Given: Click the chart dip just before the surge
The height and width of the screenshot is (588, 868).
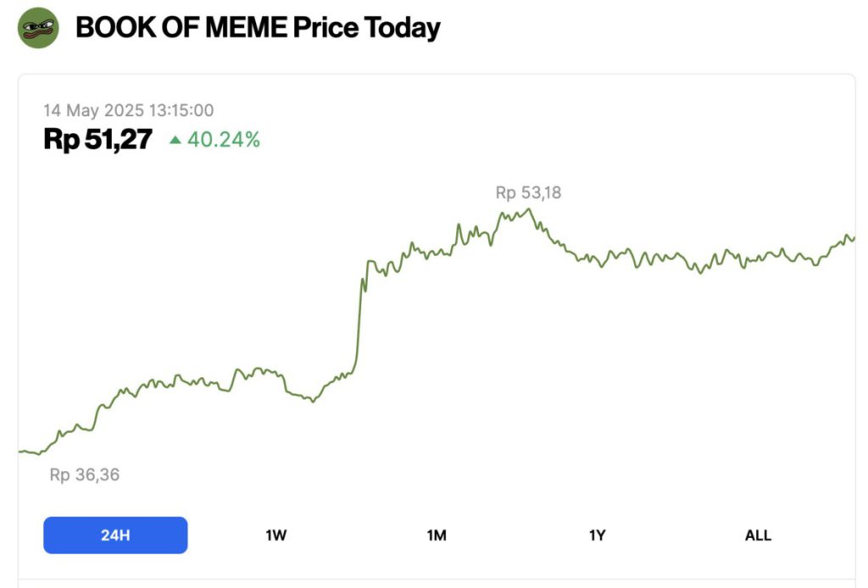Looking at the screenshot, I should pos(313,401).
